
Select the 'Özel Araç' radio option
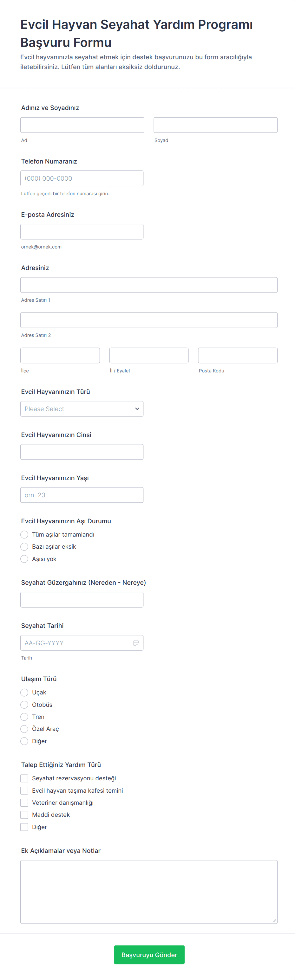click(24, 729)
